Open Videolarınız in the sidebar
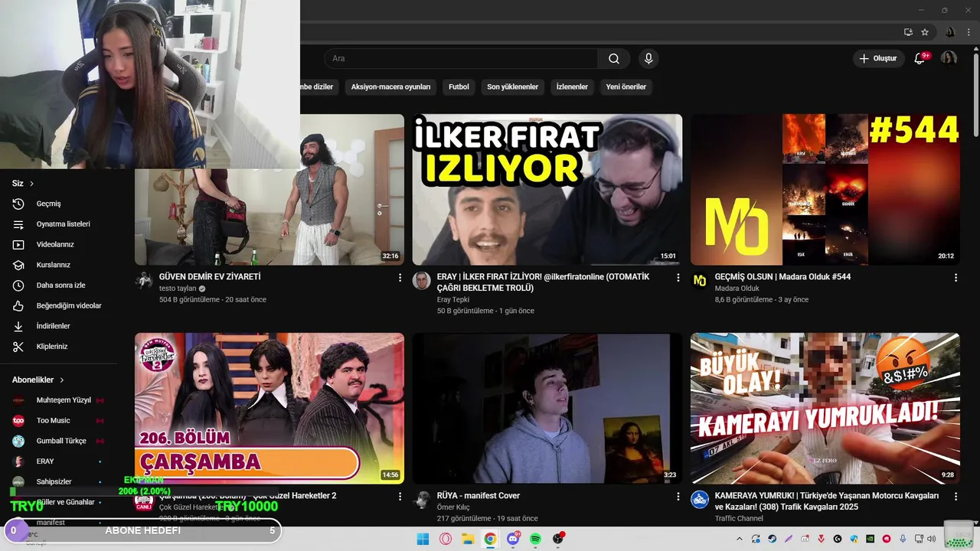This screenshot has height=551, width=980. tap(59, 245)
